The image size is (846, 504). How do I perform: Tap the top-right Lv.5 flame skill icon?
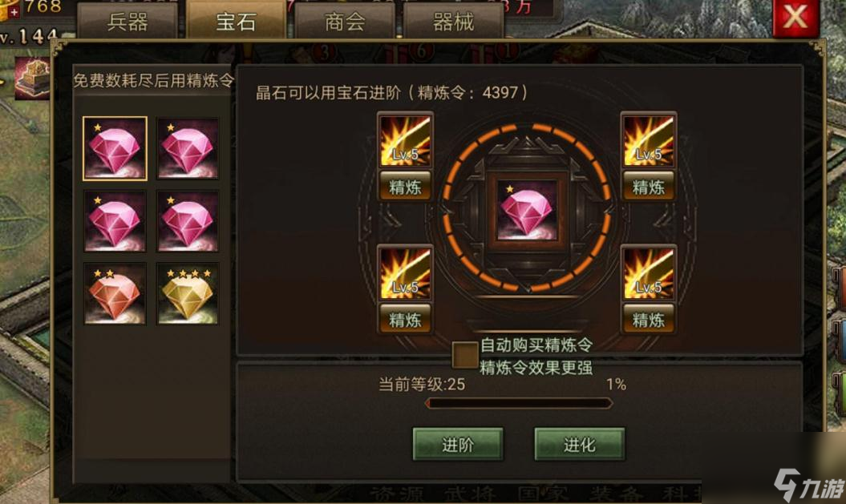648,141
